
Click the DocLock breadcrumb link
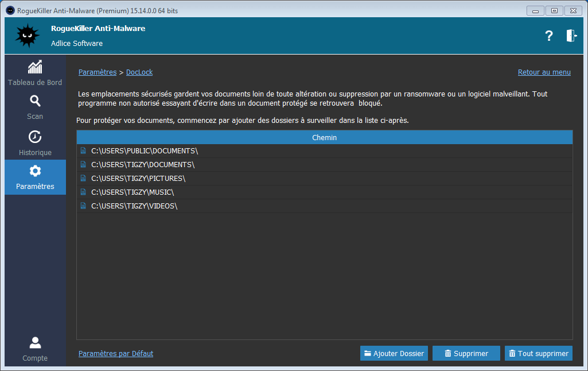coord(139,72)
